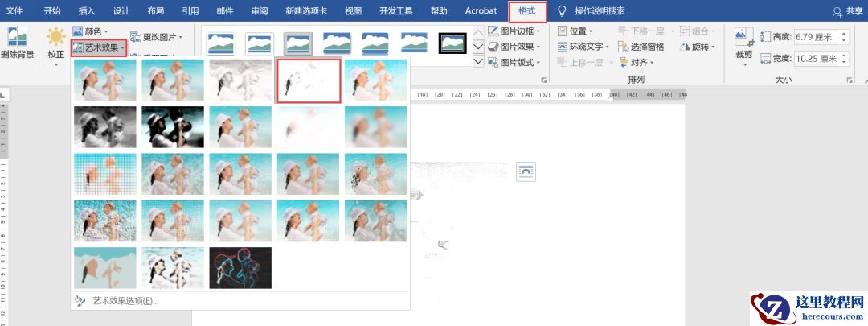The image size is (868, 326).
Task: Switch to the Review (审阅) tab
Action: tap(260, 11)
